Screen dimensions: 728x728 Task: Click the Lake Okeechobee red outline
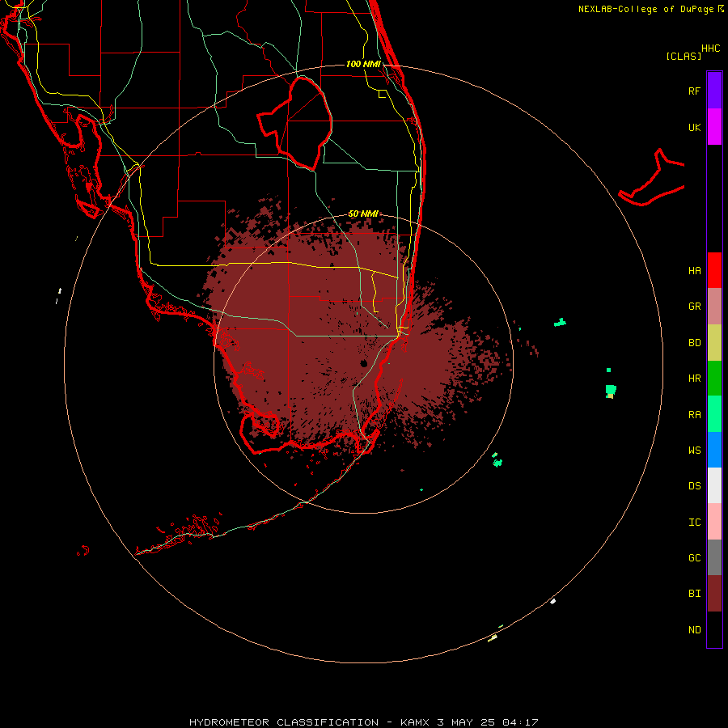pos(294,124)
